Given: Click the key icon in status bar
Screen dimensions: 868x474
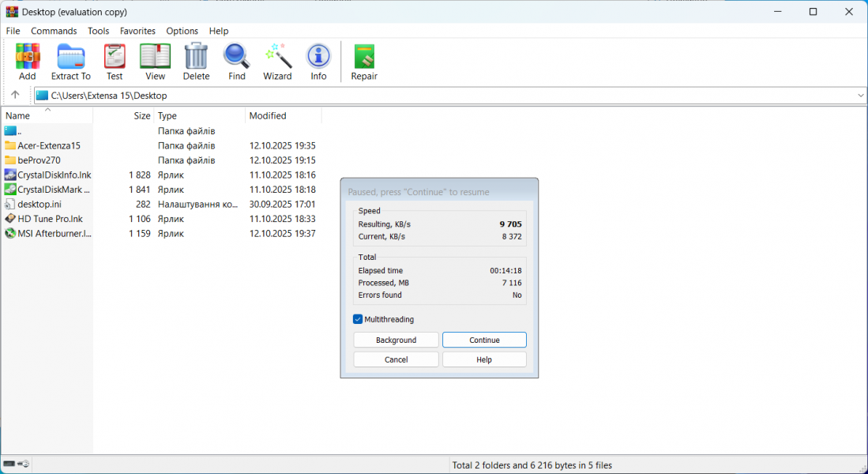Looking at the screenshot, I should (x=23, y=464).
